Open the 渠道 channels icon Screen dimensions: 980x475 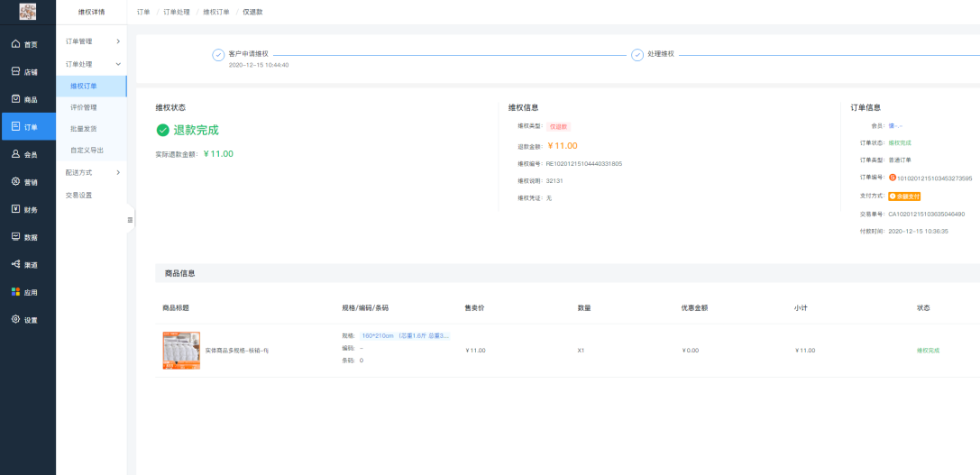(15, 264)
